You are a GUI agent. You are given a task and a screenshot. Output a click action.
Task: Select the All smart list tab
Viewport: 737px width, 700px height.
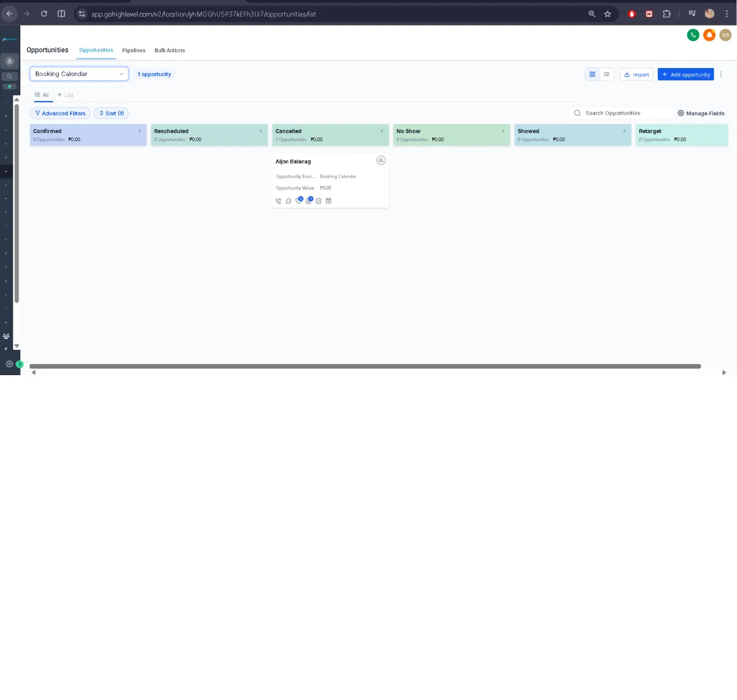42,95
